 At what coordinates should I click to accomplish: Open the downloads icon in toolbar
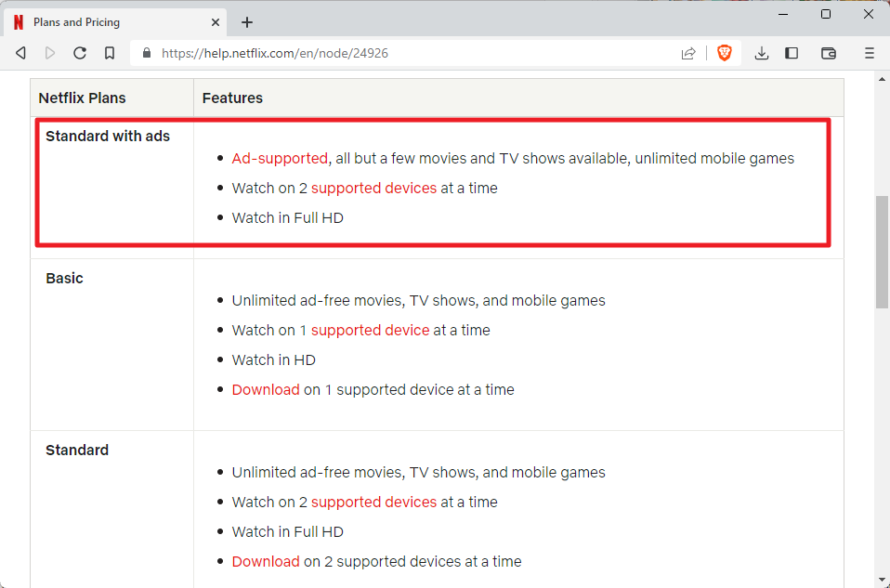[762, 54]
